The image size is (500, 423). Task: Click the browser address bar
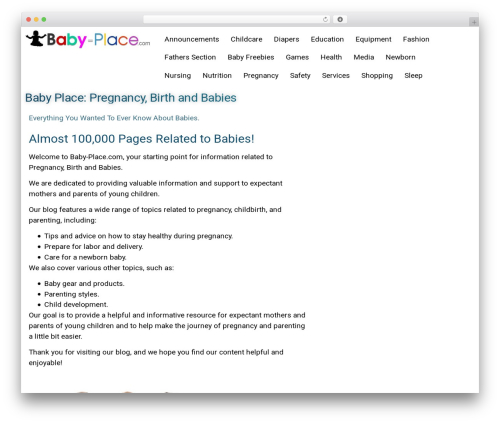click(x=236, y=20)
